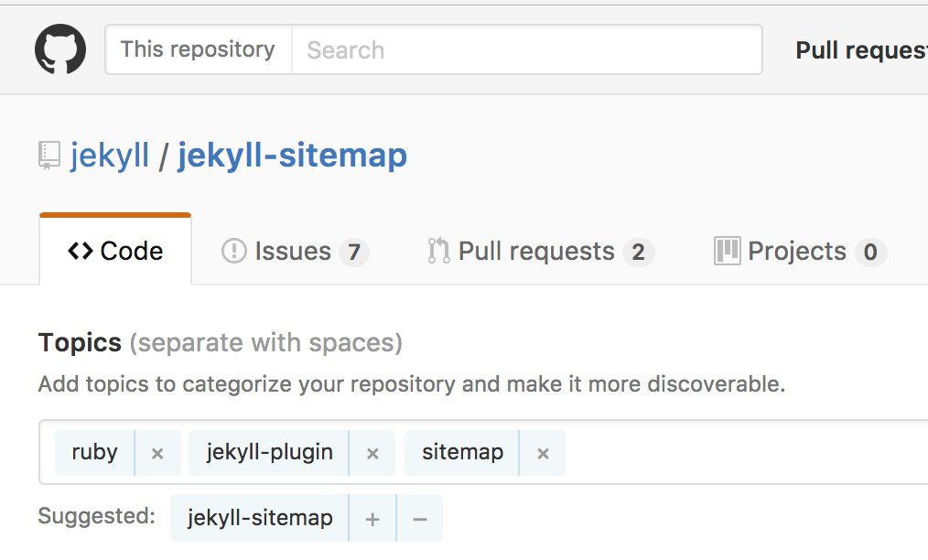
Task: Remove the jekyll-plugin topic with its x
Action: pyautogui.click(x=372, y=453)
